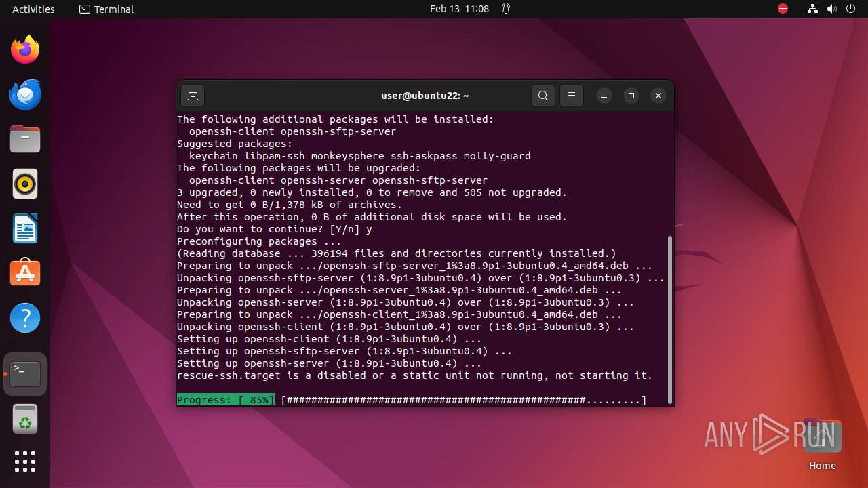Open the Files manager dock icon

point(25,139)
